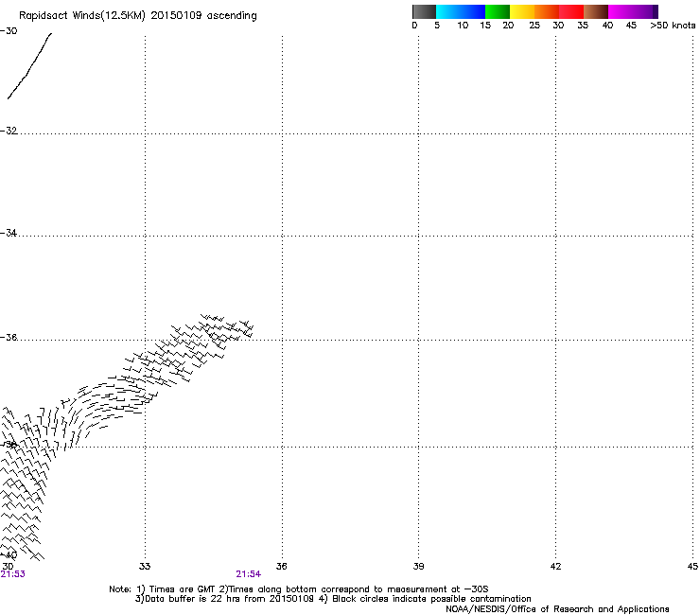Screen dimensions: 700x615
Task: Click the 'NOAA/NESDIS/Office of Research and Applications' credit
Action: [x=557, y=609]
